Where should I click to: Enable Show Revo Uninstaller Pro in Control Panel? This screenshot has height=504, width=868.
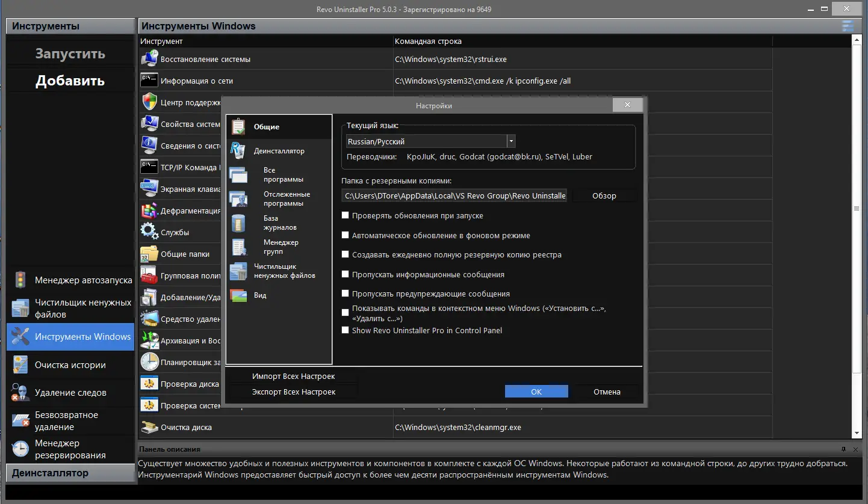click(x=346, y=330)
